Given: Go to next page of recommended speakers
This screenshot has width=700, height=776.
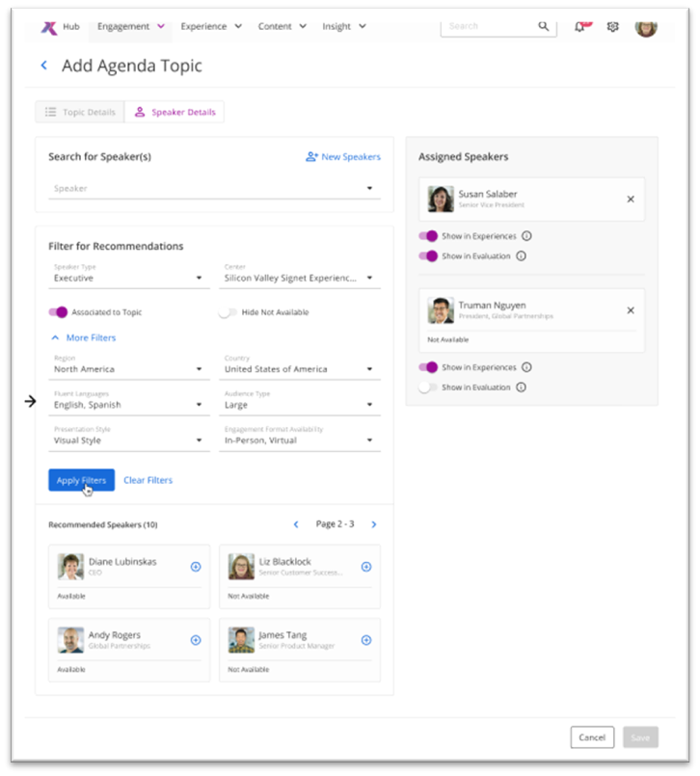Looking at the screenshot, I should pos(374,524).
